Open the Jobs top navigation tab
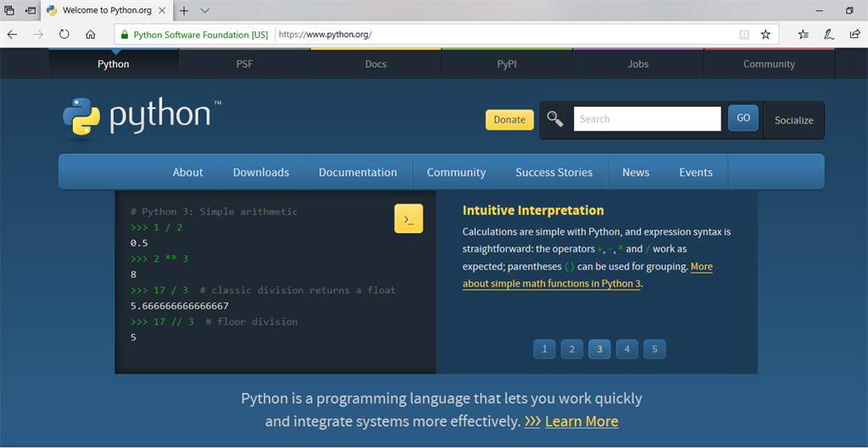This screenshot has width=868, height=448. point(637,64)
